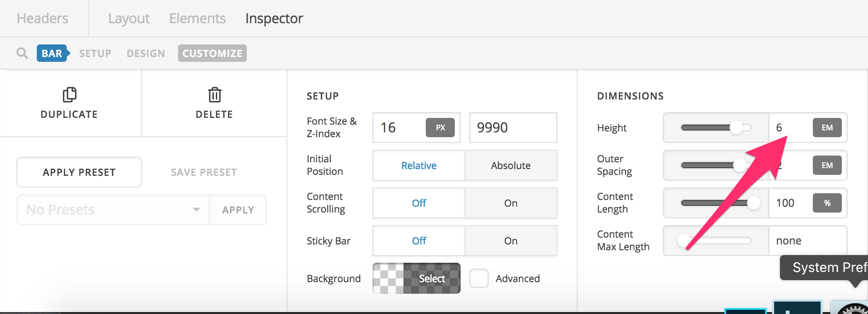868x314 pixels.
Task: Toggle the PX unit on Font Size
Action: click(440, 128)
